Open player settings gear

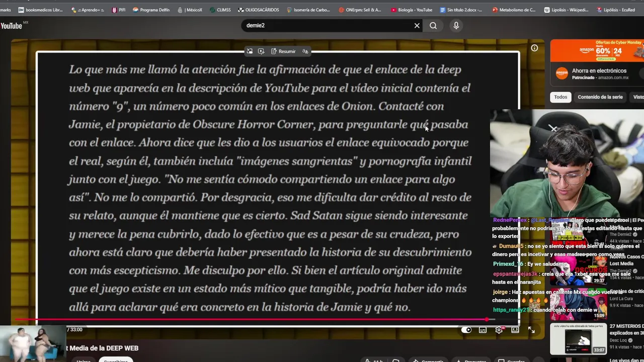[499, 330]
